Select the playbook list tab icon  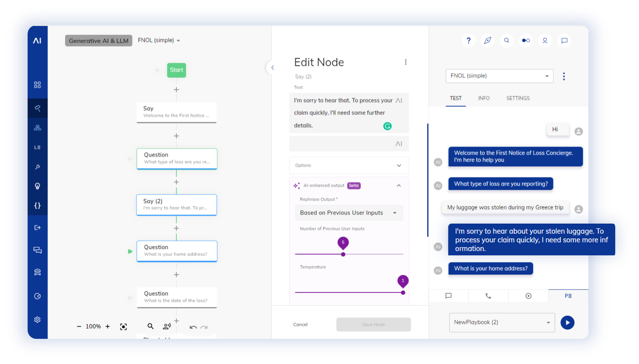[x=568, y=296]
